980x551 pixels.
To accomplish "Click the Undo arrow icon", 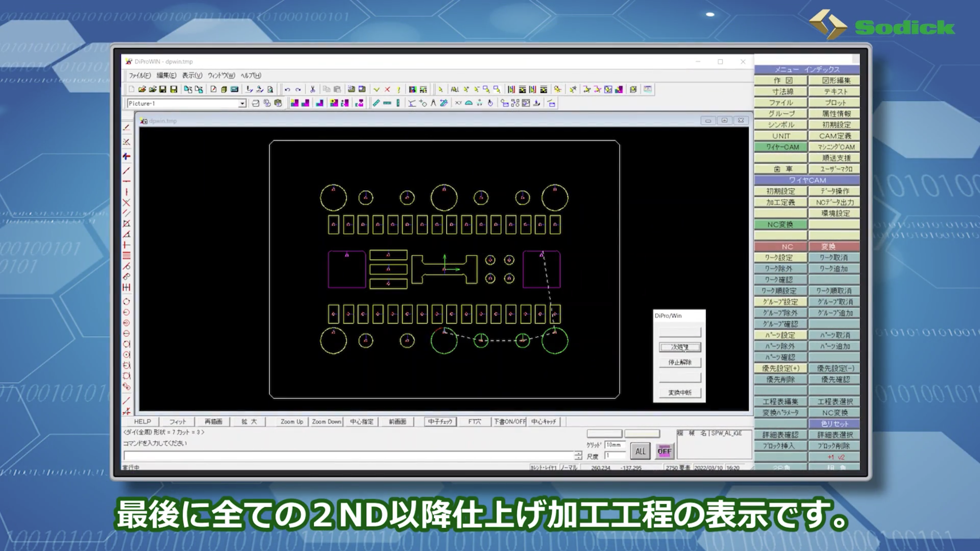I will click(287, 89).
